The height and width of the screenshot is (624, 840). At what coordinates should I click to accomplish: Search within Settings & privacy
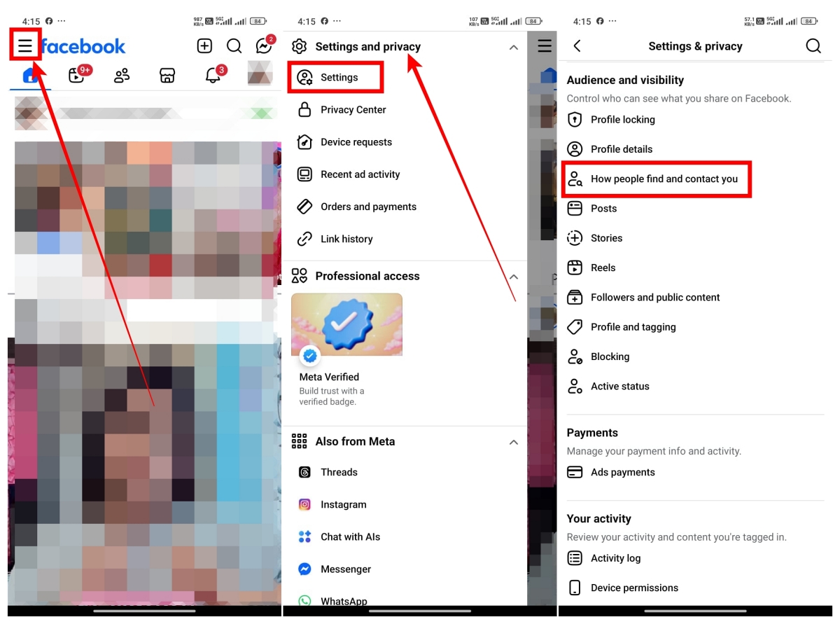(813, 46)
